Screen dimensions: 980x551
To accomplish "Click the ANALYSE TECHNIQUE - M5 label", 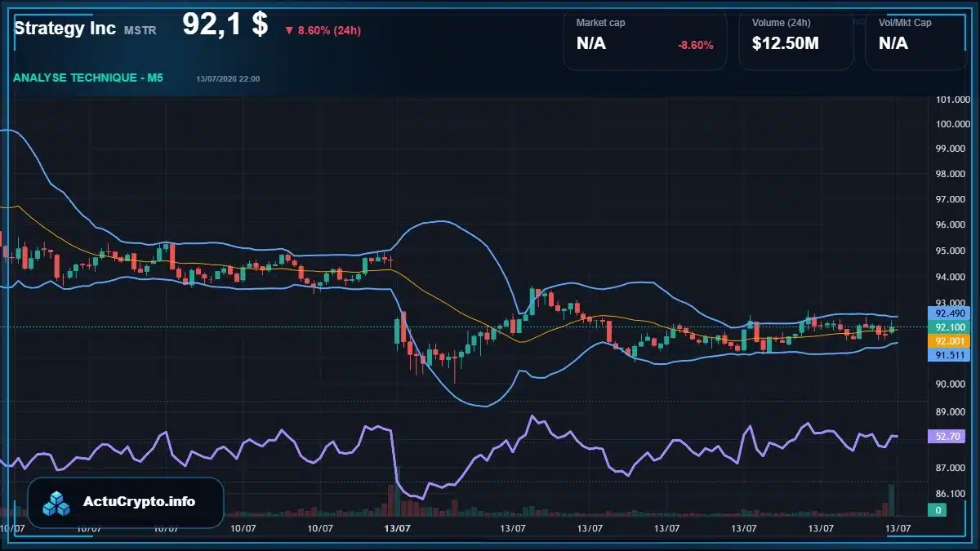I will (88, 78).
